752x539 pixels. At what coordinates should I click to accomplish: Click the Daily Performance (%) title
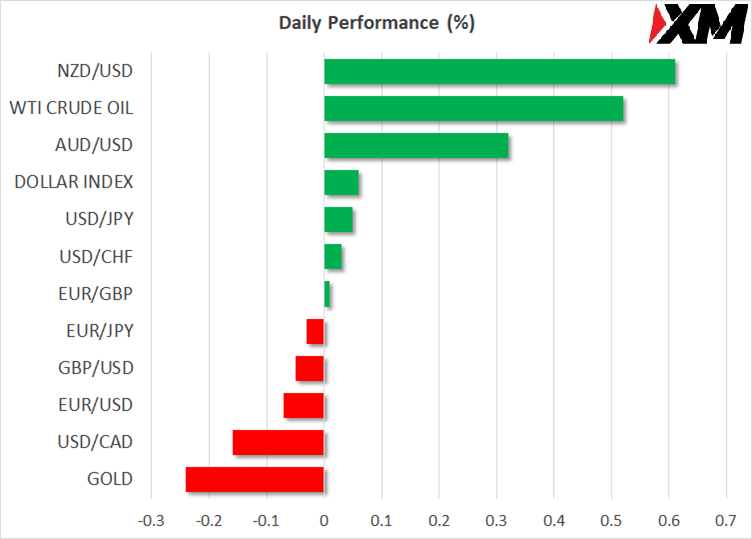(376, 23)
